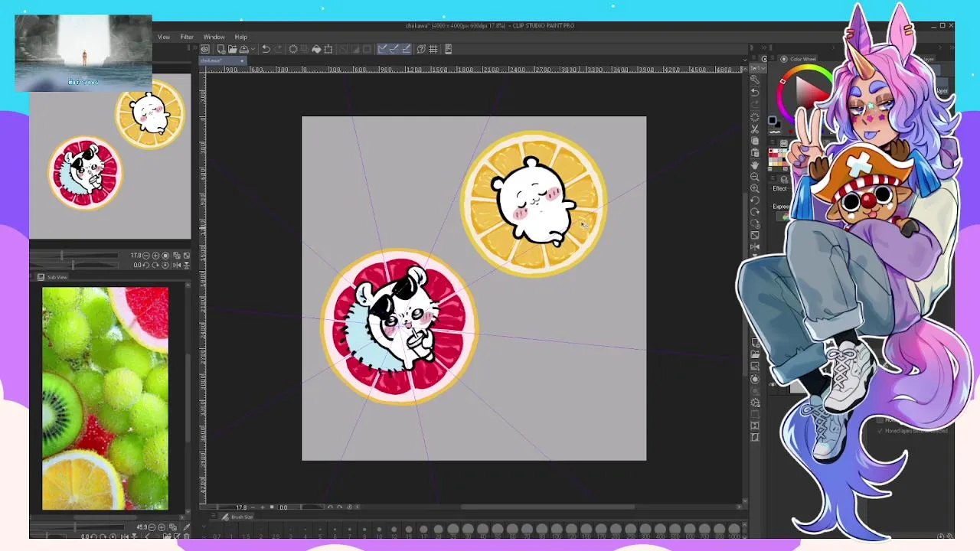Screen dimensions: 980x551
Task: Click the canvas horizontal scrollbar
Action: [x=547, y=507]
